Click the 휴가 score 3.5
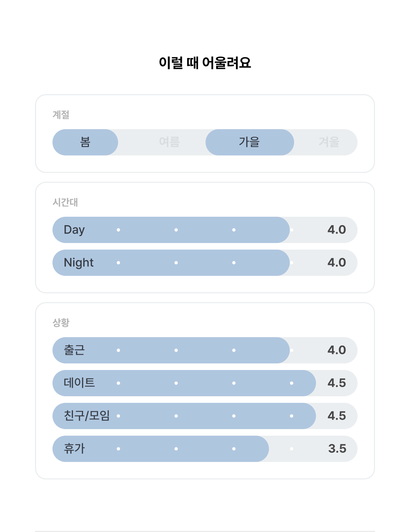This screenshot has width=410, height=532. pos(337,449)
